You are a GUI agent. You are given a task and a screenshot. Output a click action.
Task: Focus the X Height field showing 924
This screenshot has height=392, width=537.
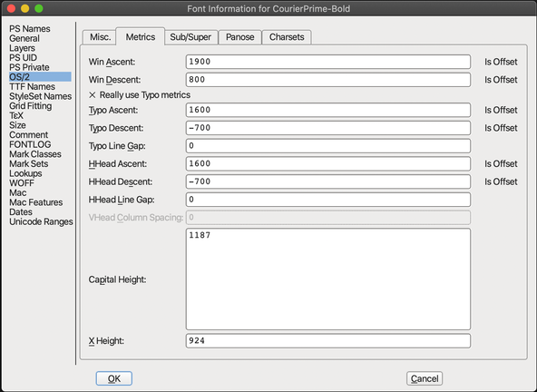point(328,341)
